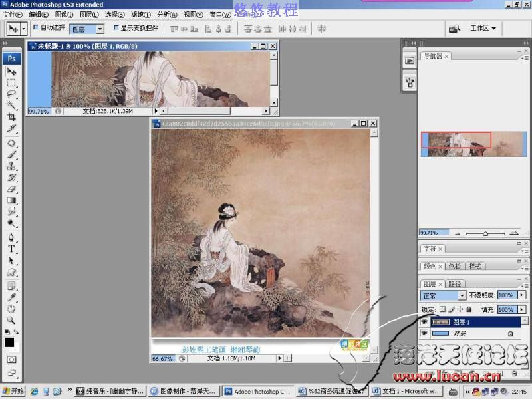Open status bar arrow in 未标题-1 window
The image size is (532, 399).
click(156, 111)
